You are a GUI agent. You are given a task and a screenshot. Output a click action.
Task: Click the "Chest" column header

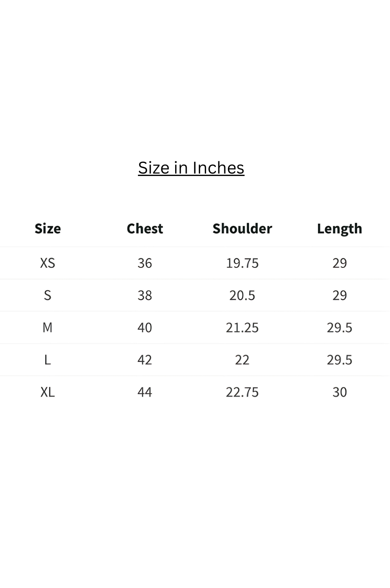pyautogui.click(x=145, y=229)
